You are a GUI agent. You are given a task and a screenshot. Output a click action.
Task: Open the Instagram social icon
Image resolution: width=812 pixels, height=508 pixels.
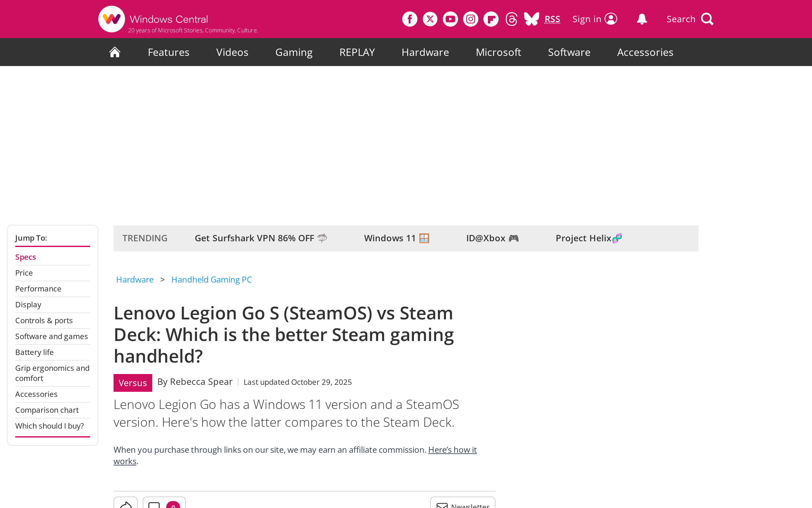click(470, 19)
